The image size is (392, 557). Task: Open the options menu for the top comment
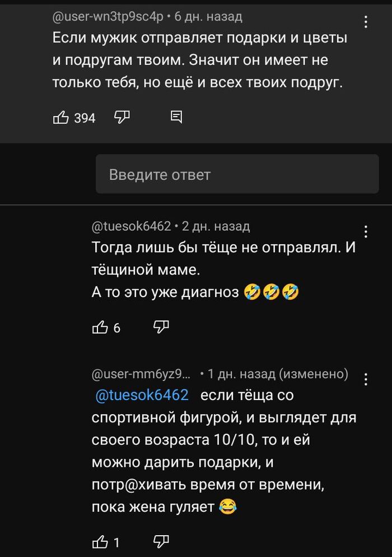366,21
